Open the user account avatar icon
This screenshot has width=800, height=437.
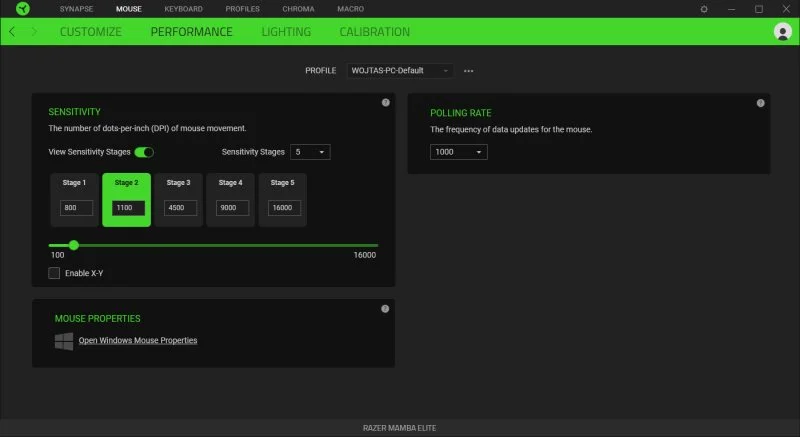click(x=783, y=32)
